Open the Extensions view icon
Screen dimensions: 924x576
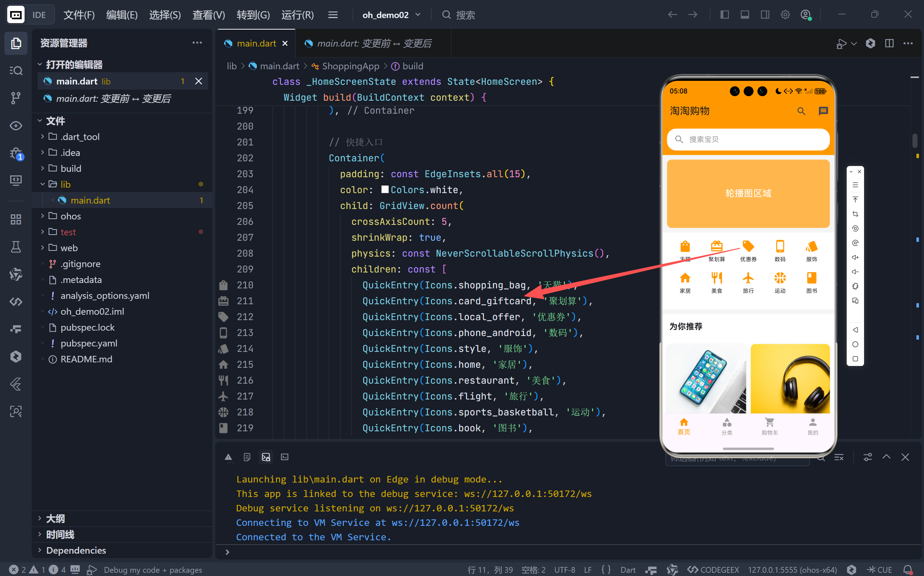coord(16,219)
